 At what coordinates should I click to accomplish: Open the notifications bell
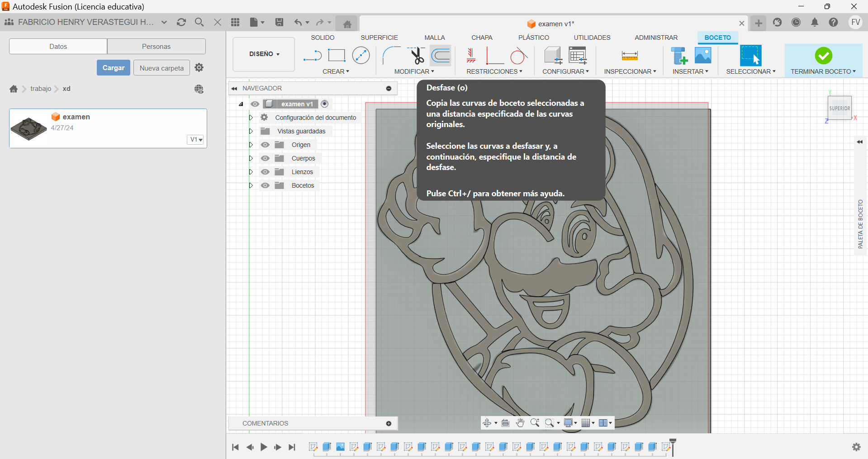(x=815, y=22)
